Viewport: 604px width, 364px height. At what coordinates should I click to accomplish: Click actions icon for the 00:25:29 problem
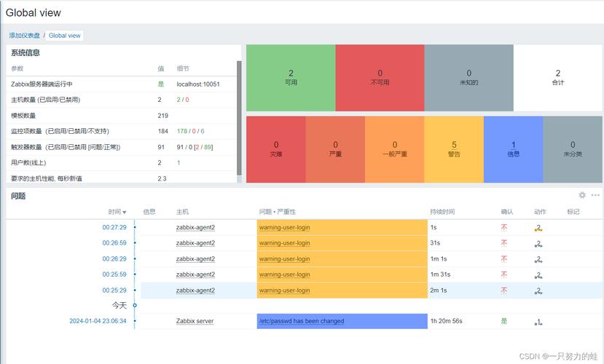pyautogui.click(x=538, y=290)
